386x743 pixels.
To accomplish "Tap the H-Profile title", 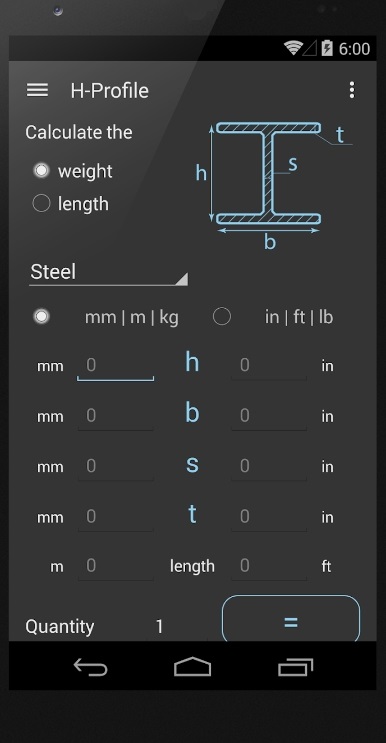I will (109, 91).
